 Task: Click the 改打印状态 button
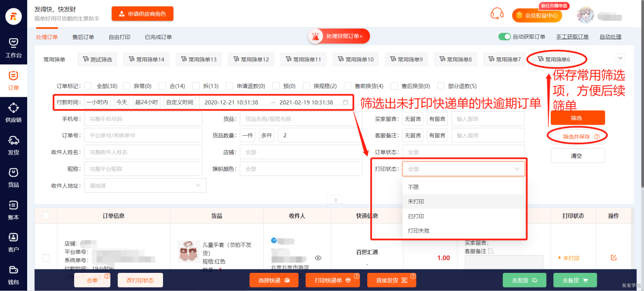click(x=140, y=280)
